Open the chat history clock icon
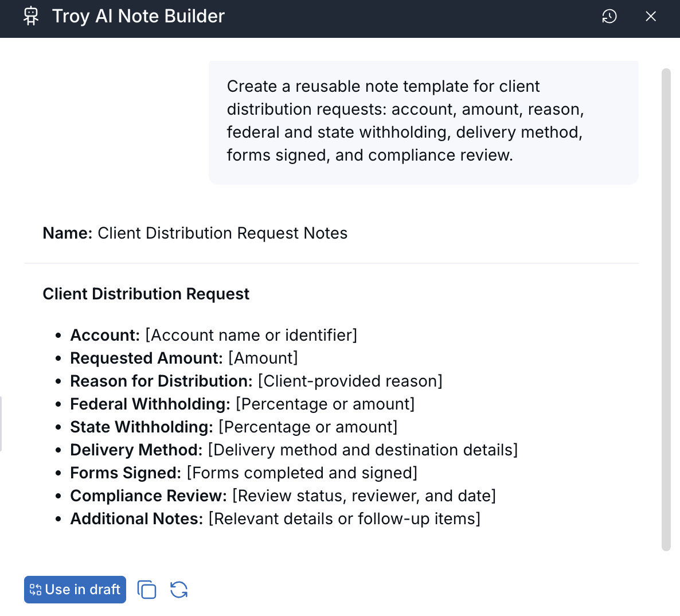Image resolution: width=680 pixels, height=616 pixels. coord(609,17)
